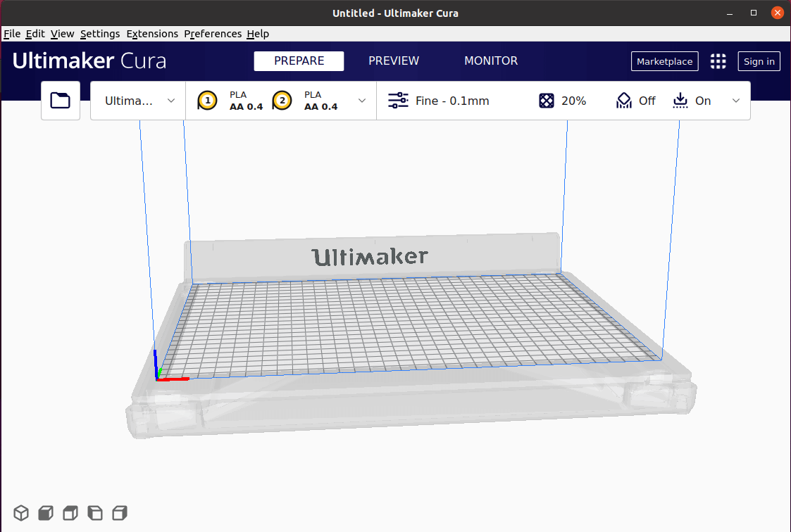791x532 pixels.
Task: Close the Ultimaker Cura window
Action: (778, 13)
